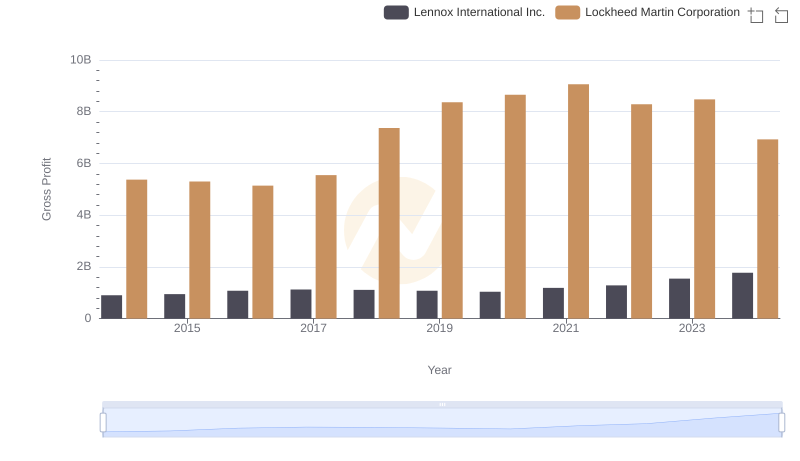Click the top grip bar of the zoom slider
Image resolution: width=800 pixels, height=461 pixels.
(x=442, y=404)
